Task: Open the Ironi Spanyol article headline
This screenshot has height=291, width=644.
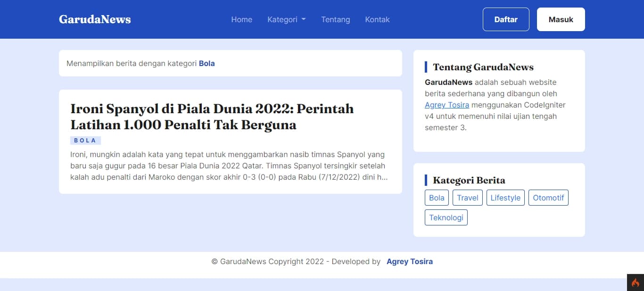Action: [212, 116]
